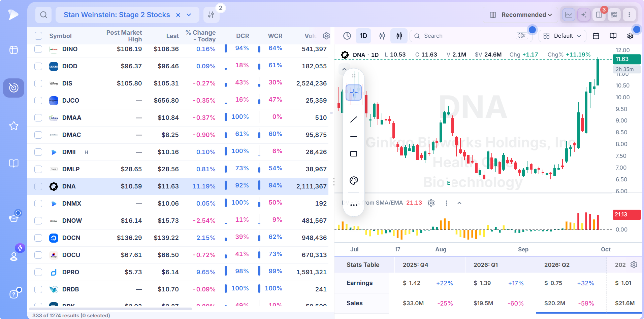Toggle the select-all checkbox in header

[x=38, y=36]
